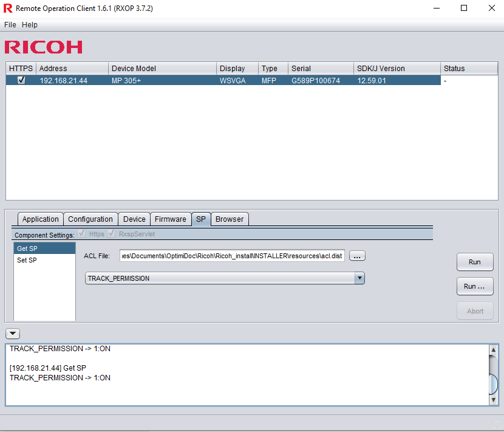Switch to the Firmware tab
The height and width of the screenshot is (432, 504).
(171, 219)
